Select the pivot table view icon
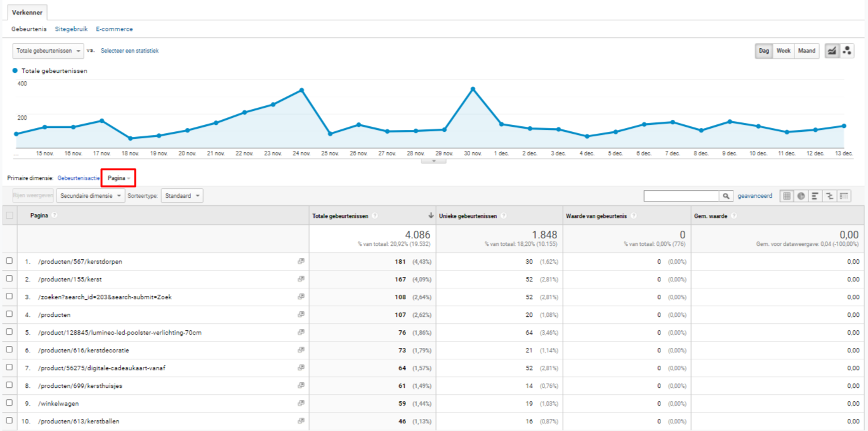This screenshot has width=868, height=431. click(x=844, y=196)
